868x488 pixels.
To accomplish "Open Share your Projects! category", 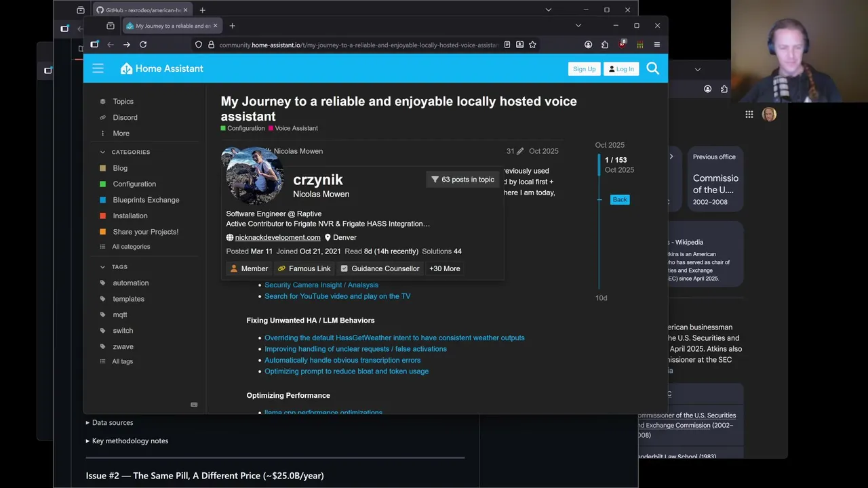I will [x=145, y=232].
